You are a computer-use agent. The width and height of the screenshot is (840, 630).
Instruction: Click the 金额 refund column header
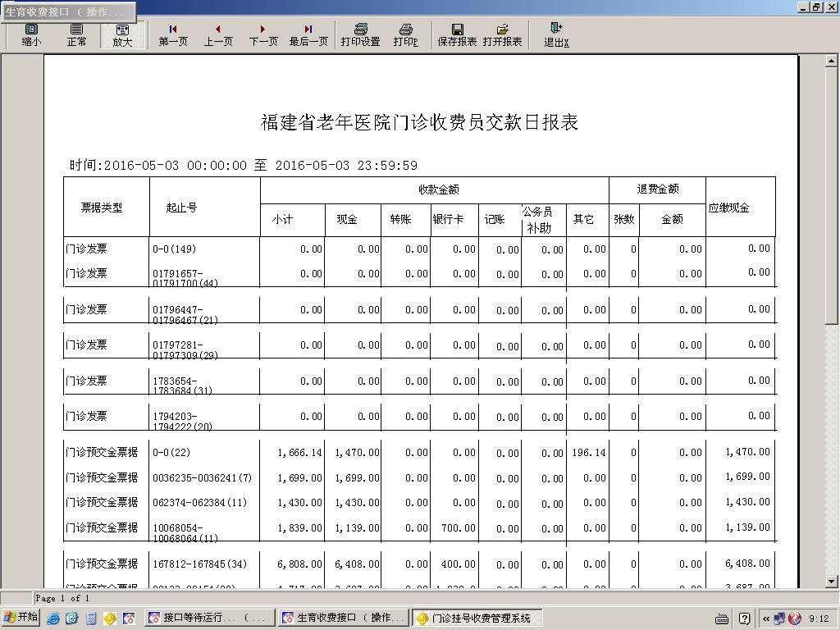coord(672,219)
